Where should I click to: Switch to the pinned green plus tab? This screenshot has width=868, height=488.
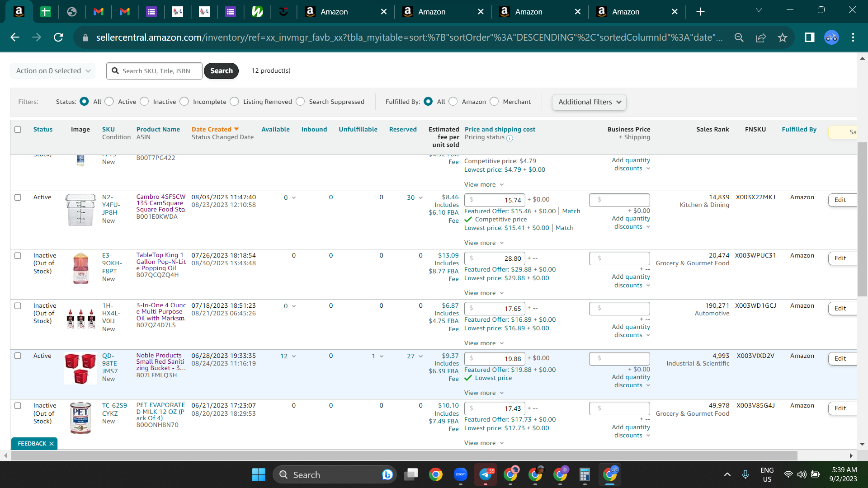click(45, 12)
